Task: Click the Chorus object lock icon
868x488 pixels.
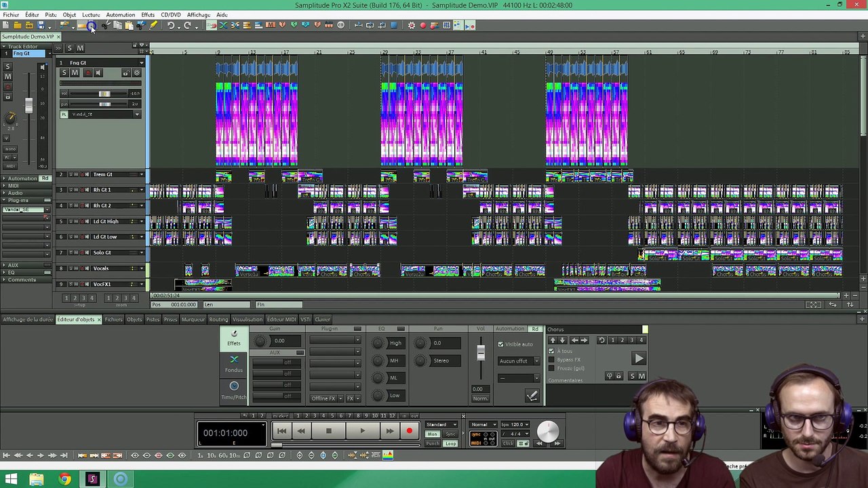Action: 618,376
